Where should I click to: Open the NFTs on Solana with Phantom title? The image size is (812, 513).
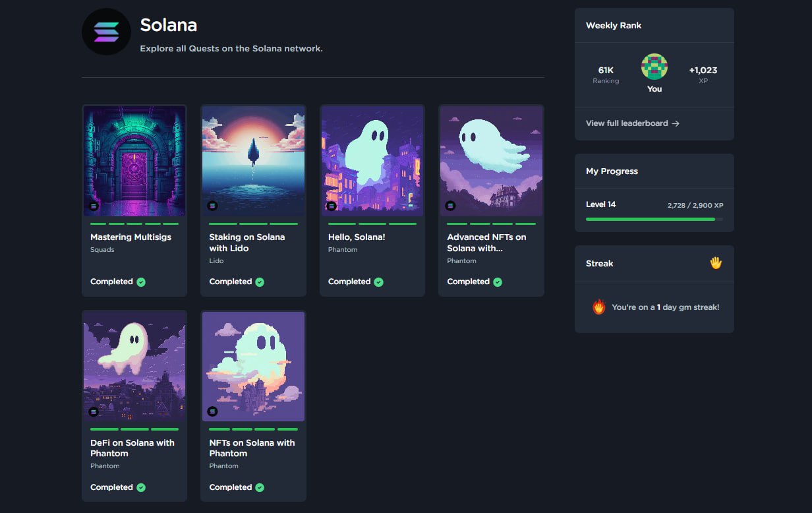pyautogui.click(x=252, y=448)
